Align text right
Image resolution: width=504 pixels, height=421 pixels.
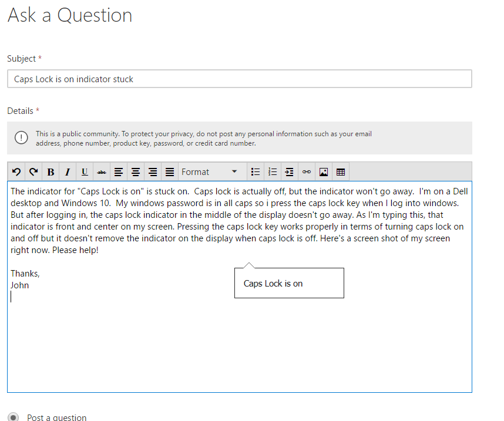point(153,172)
